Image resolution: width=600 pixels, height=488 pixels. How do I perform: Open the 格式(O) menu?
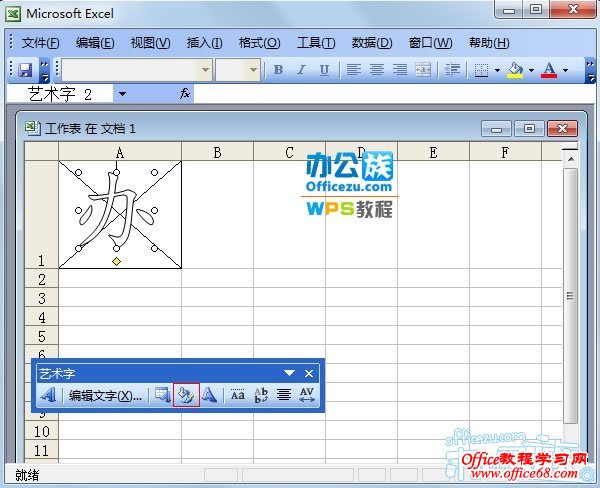tap(259, 43)
